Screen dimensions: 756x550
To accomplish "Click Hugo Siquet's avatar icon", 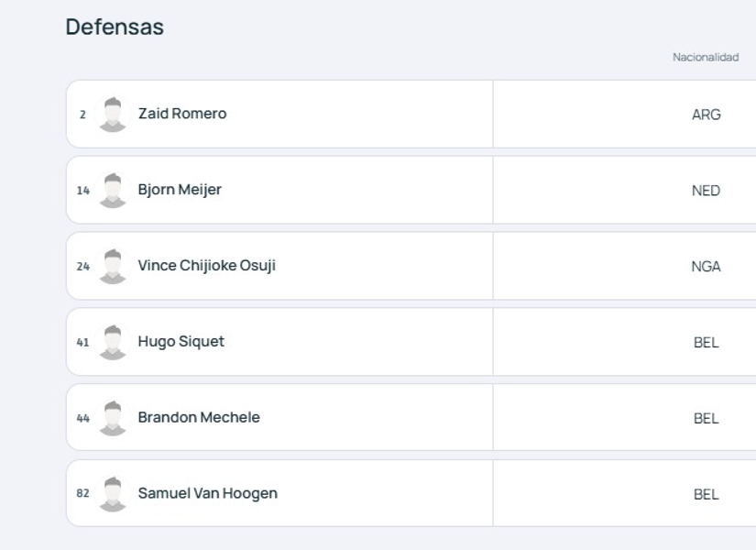I will pos(113,343).
